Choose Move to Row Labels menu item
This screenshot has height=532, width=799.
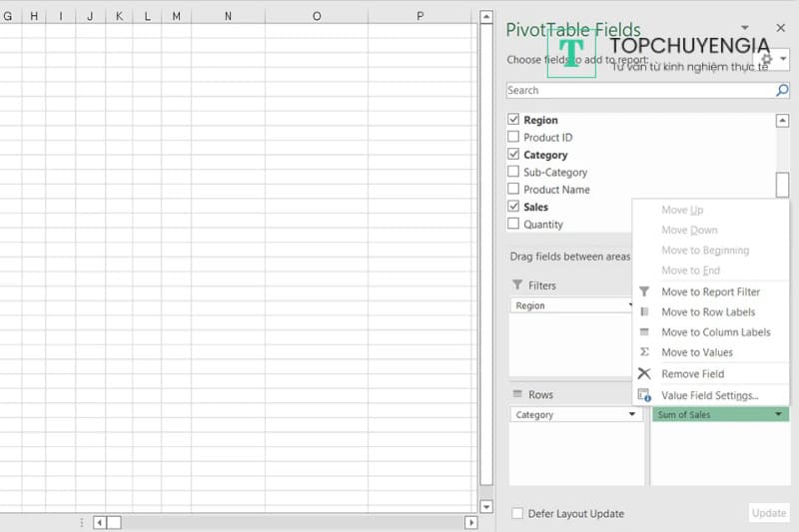pos(708,312)
